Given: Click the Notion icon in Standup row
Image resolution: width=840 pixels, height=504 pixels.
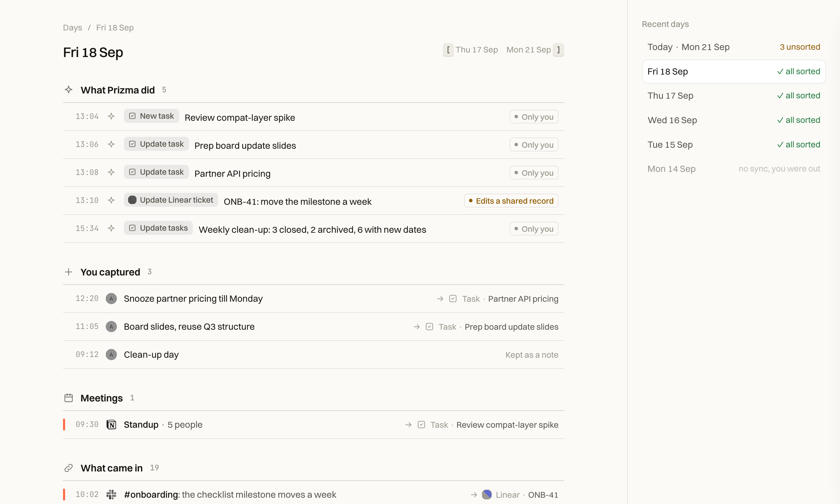Looking at the screenshot, I should (111, 425).
